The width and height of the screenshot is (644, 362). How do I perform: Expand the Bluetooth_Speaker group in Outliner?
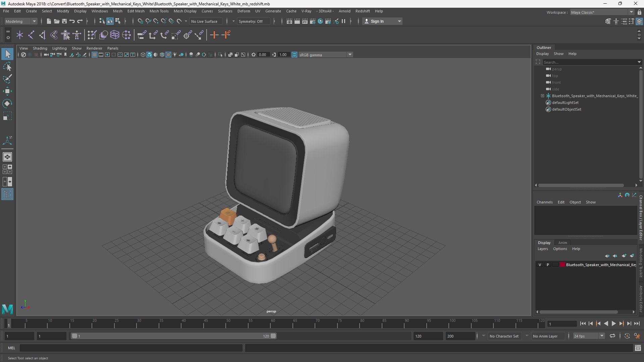pos(542,96)
